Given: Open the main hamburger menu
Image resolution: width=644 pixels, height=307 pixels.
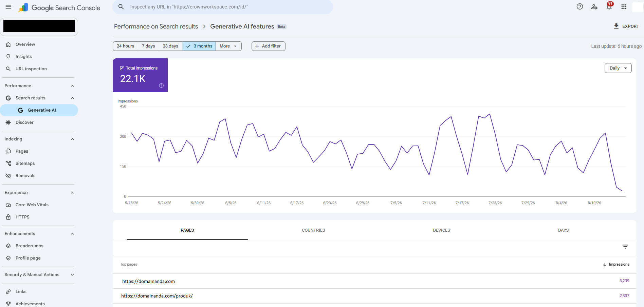Looking at the screenshot, I should click(8, 7).
